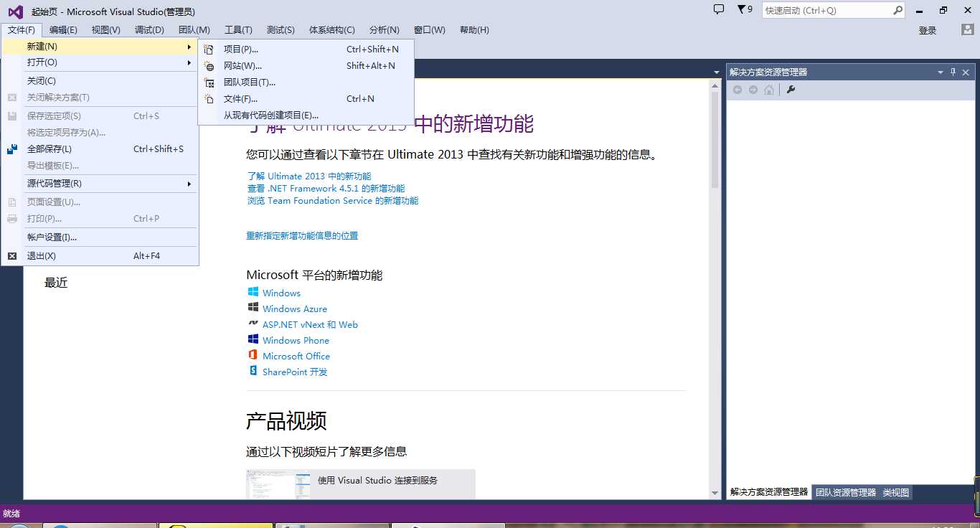
Task: Click the video thumbnail for 连接到服务
Action: coord(278,484)
